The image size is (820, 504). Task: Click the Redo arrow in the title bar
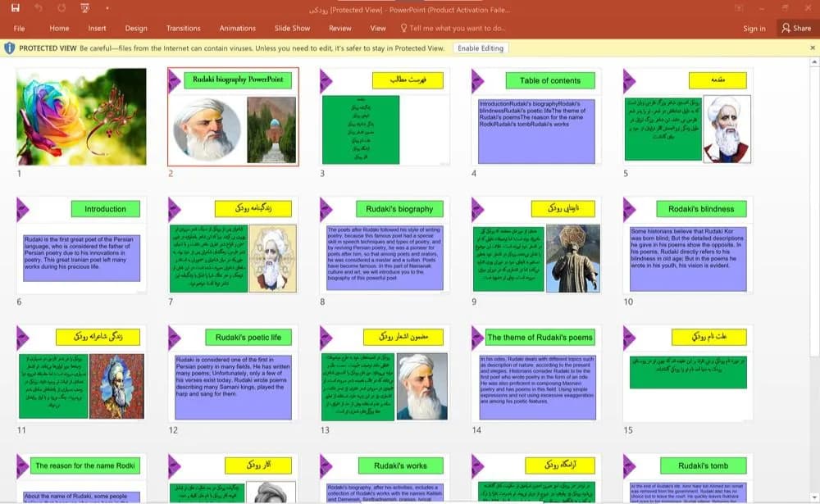(x=61, y=8)
